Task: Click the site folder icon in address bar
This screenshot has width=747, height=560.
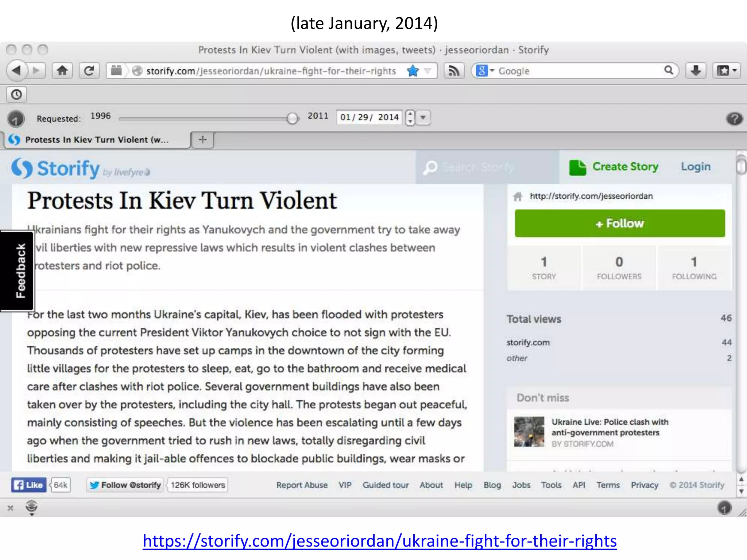Action: point(116,70)
